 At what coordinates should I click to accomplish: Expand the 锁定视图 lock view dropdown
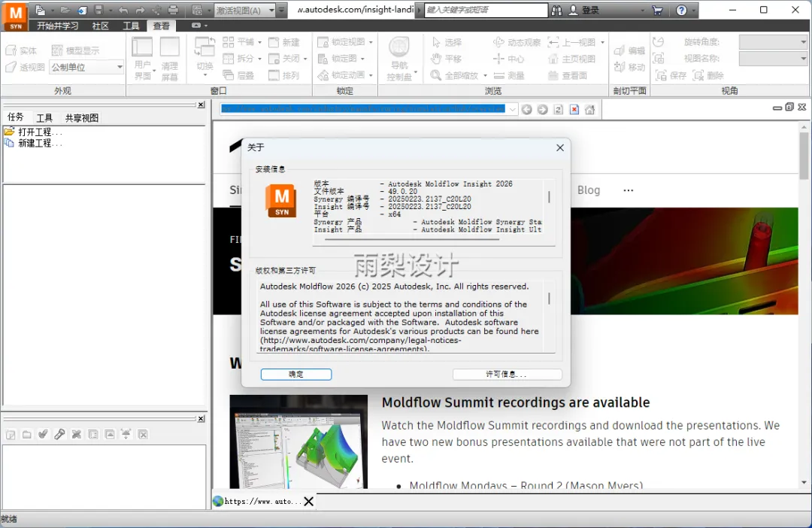pos(371,42)
